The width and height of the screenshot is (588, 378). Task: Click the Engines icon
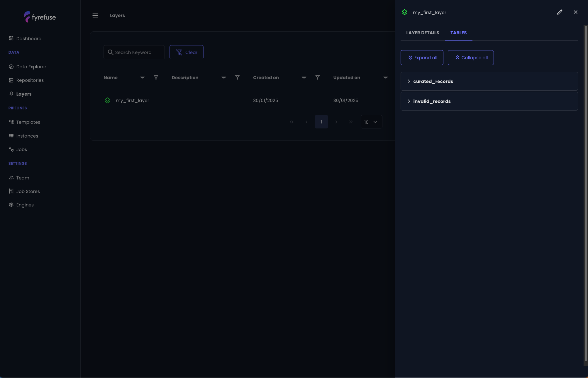(11, 205)
